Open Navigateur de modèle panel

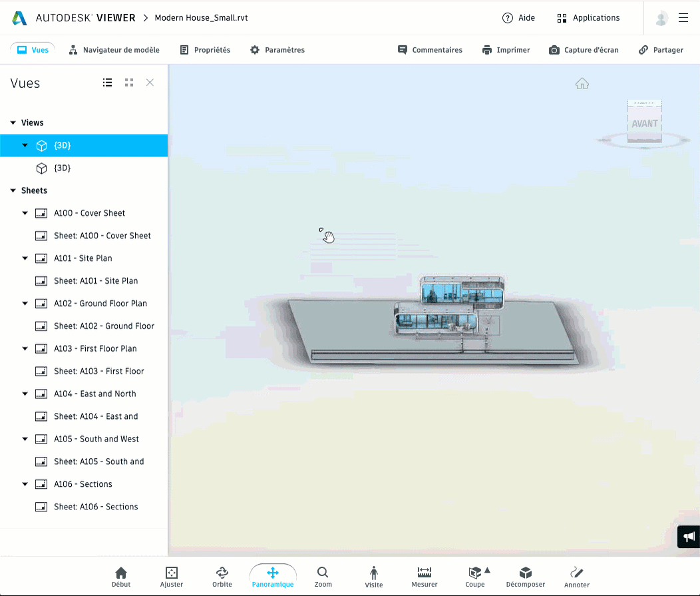point(114,50)
